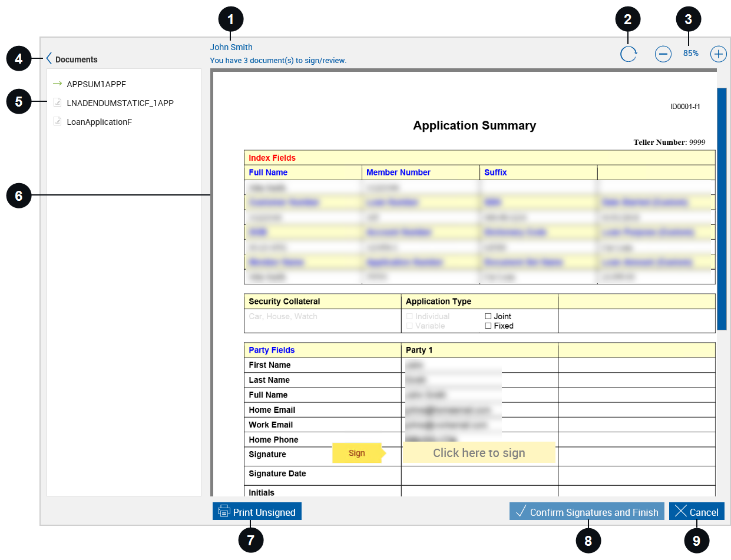Click the 'Car, House, Watch' collateral text

tap(283, 316)
